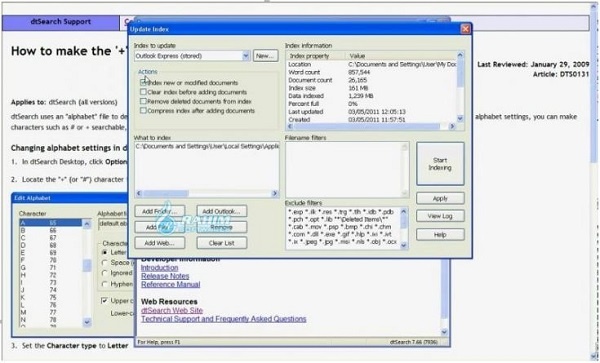Image resolution: width=600 pixels, height=363 pixels.
Task: Enable Index new or modified documents checkbox
Action: (143, 82)
